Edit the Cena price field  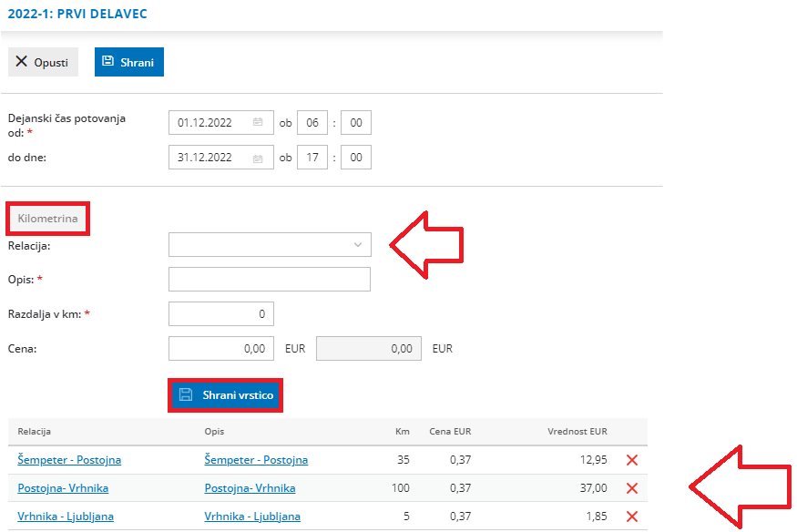[221, 348]
